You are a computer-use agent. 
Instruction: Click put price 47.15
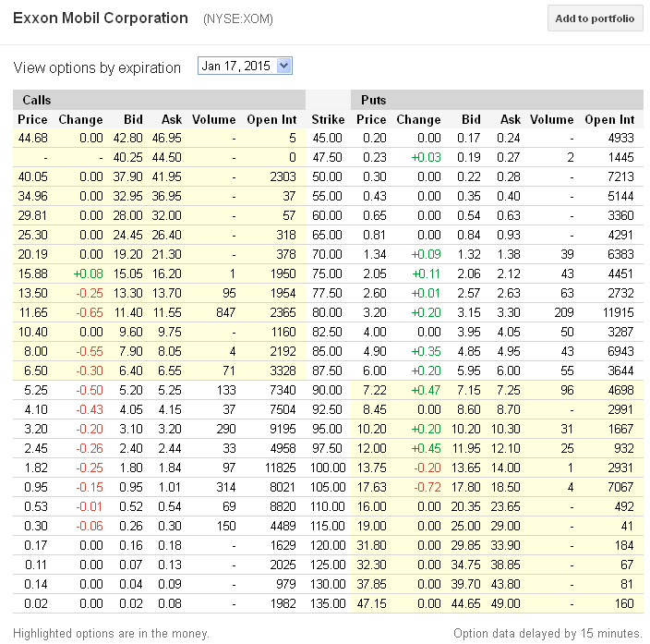[371, 603]
